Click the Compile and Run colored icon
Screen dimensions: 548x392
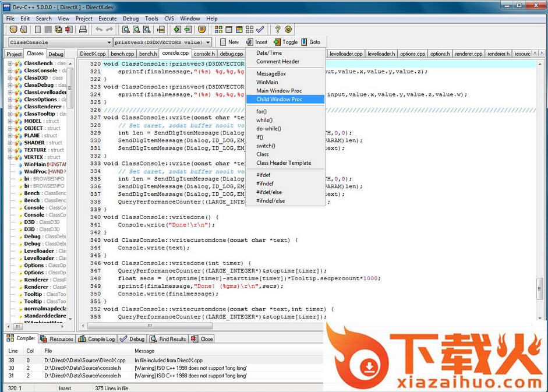(239, 30)
